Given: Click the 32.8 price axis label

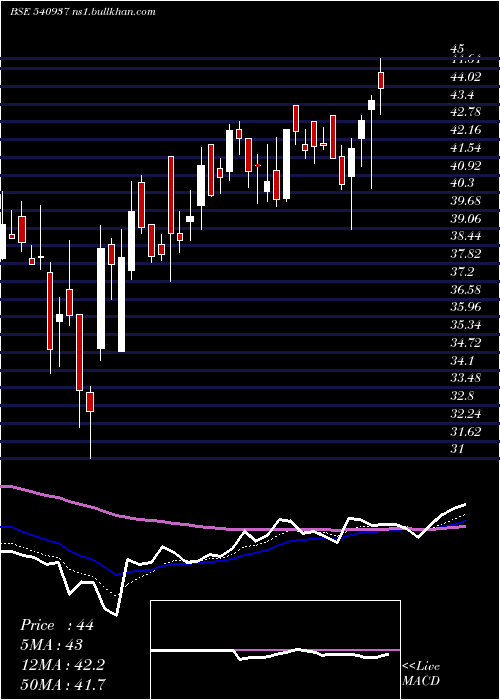Looking at the screenshot, I should coord(462,396).
